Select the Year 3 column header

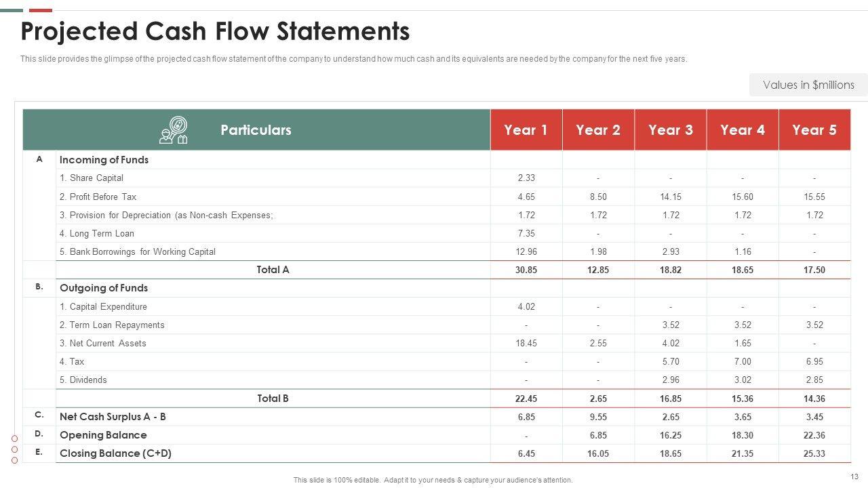click(670, 130)
